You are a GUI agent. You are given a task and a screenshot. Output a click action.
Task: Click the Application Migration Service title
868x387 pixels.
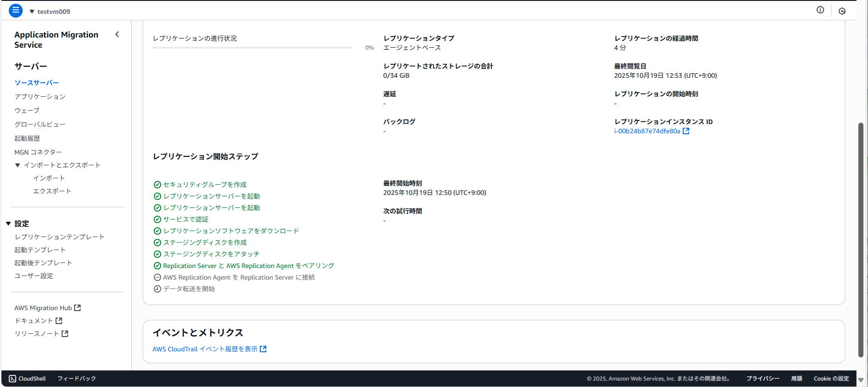[57, 40]
